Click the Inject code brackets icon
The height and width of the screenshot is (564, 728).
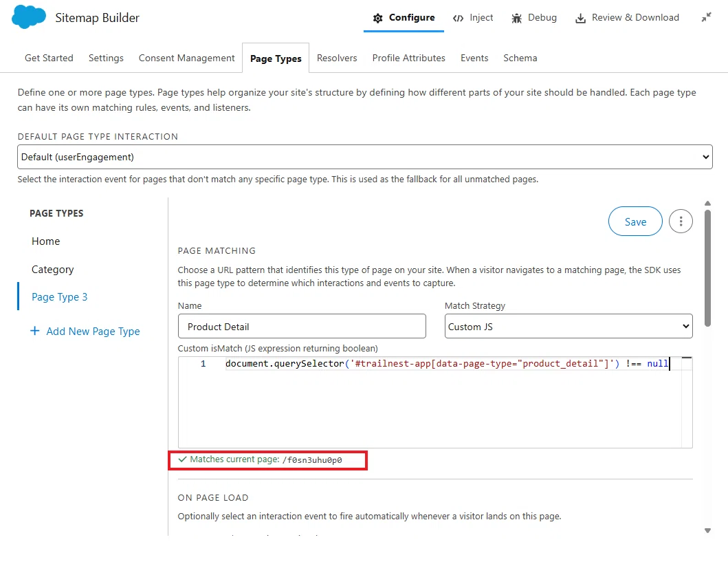point(459,18)
